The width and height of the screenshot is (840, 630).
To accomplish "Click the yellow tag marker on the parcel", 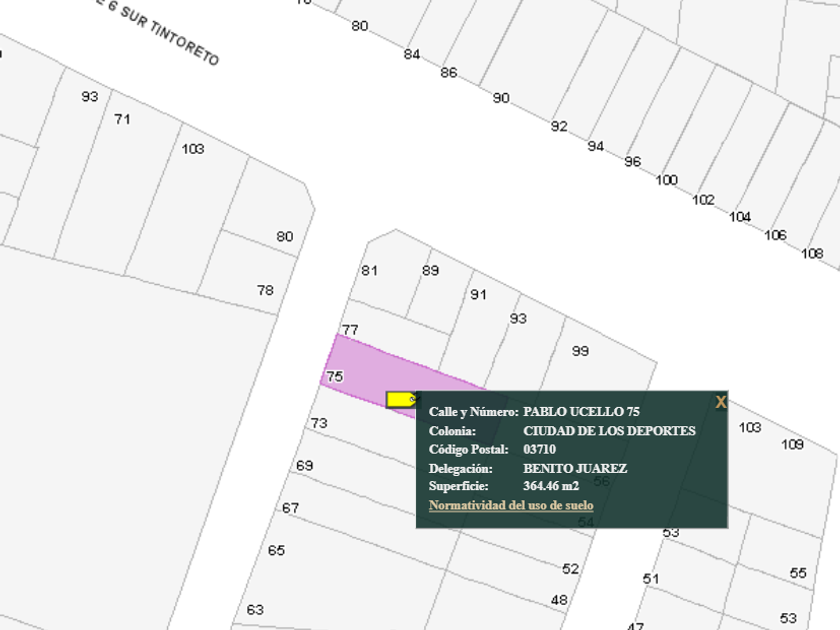I will tap(402, 400).
